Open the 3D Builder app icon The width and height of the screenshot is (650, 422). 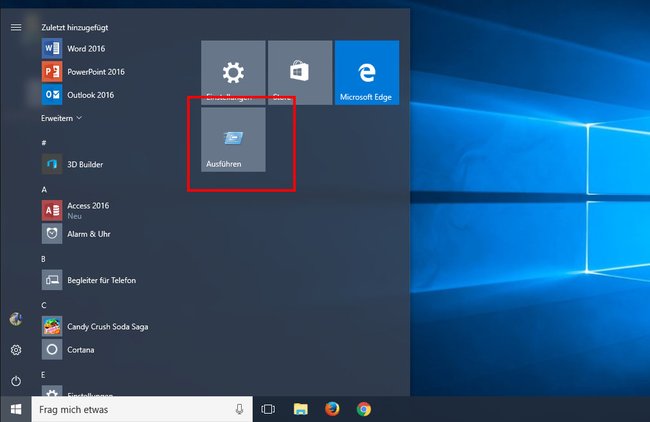click(x=52, y=164)
